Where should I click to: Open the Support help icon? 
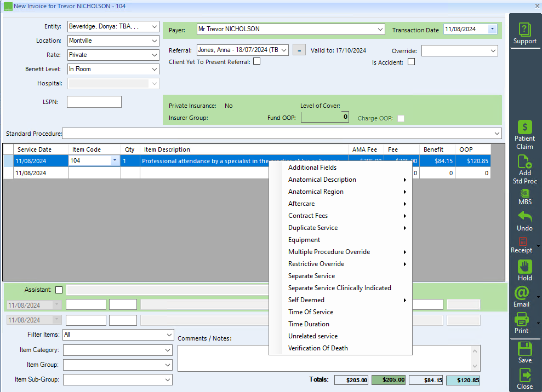tap(524, 30)
